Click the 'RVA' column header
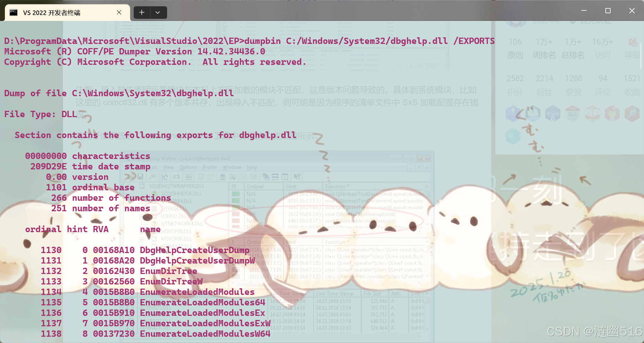Viewport: 644px width, 343px height. coord(101,229)
